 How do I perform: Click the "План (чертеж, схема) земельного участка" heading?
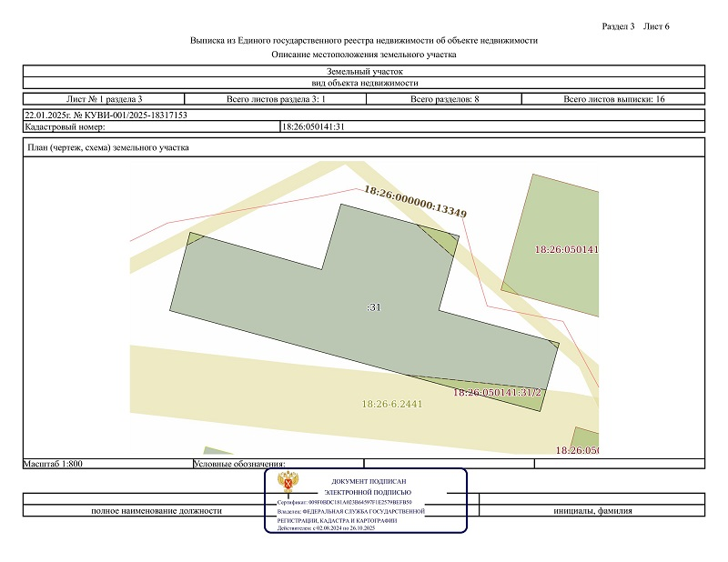[107, 147]
